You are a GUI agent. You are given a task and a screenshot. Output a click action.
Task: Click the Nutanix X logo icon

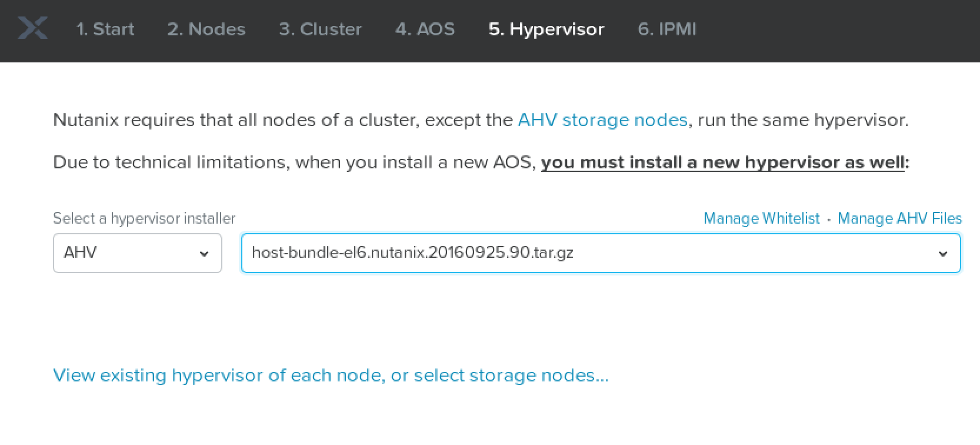coord(32,28)
